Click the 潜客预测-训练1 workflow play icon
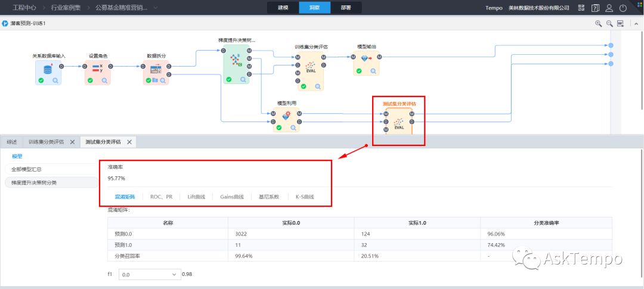Image resolution: width=644 pixels, height=289 pixels. [5, 23]
